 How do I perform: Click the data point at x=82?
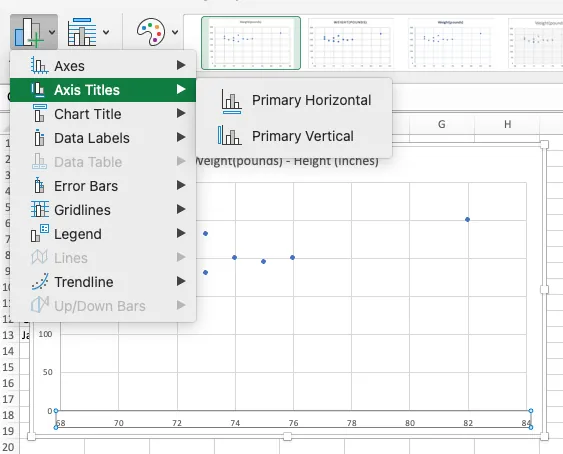click(467, 219)
